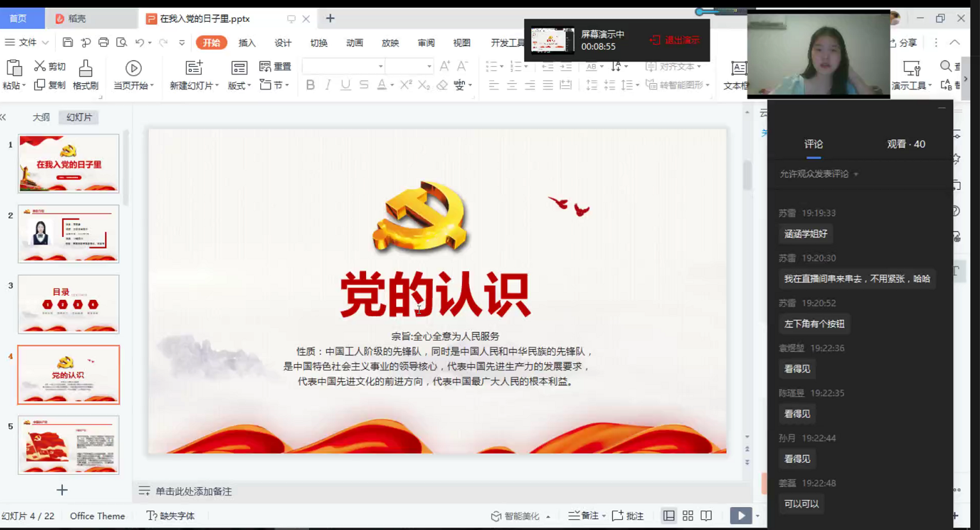Viewport: 980px width, 530px height.
Task: Open the font name combo box
Action: coord(344,66)
